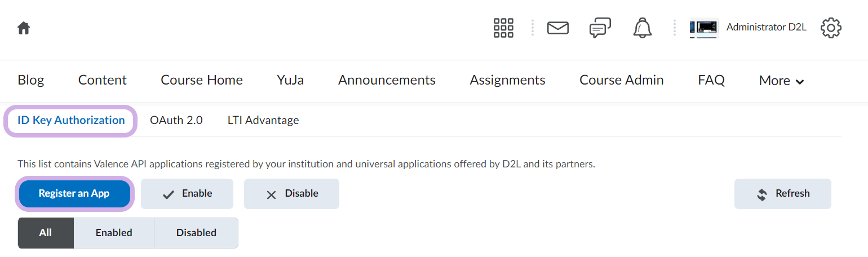Click the Enable button with checkmark

(187, 194)
